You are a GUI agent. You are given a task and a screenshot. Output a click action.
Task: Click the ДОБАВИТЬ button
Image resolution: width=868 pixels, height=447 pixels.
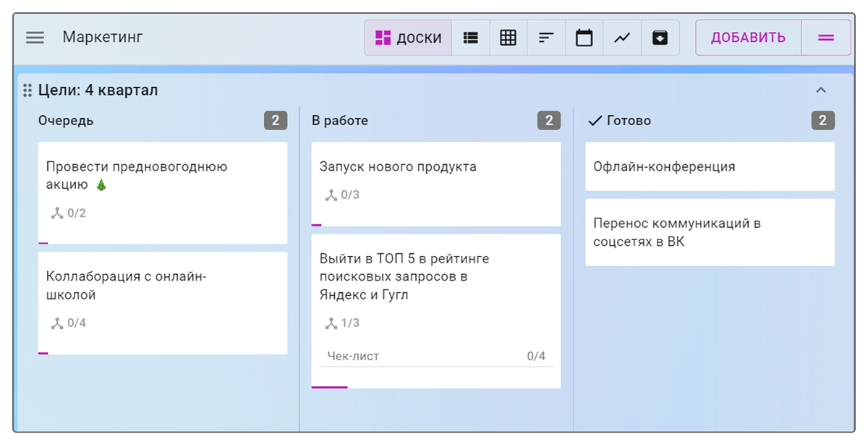(748, 38)
